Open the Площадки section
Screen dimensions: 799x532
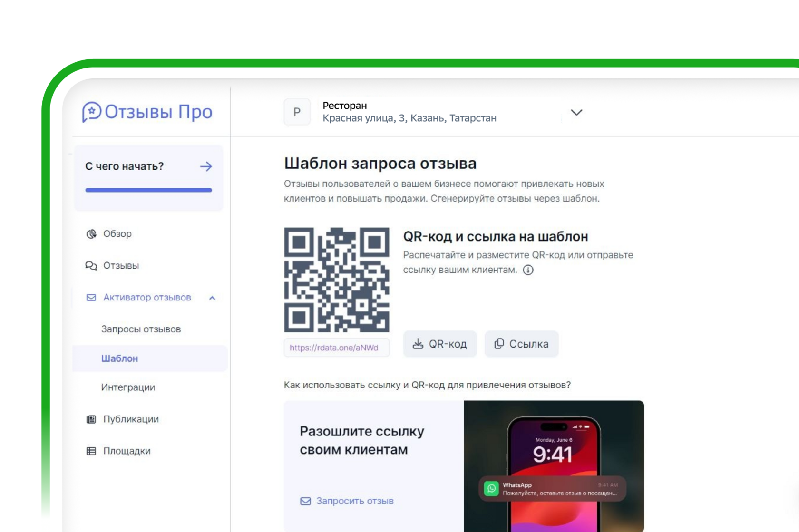click(x=127, y=451)
